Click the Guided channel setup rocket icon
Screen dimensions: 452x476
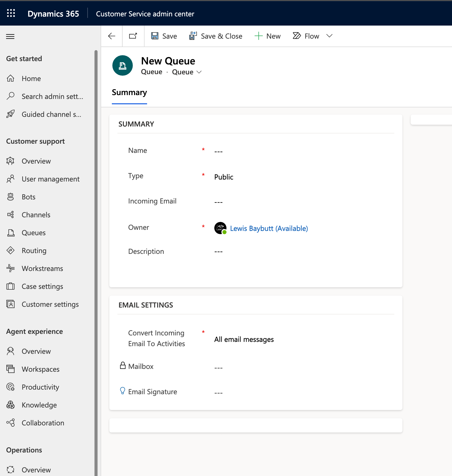(10, 114)
